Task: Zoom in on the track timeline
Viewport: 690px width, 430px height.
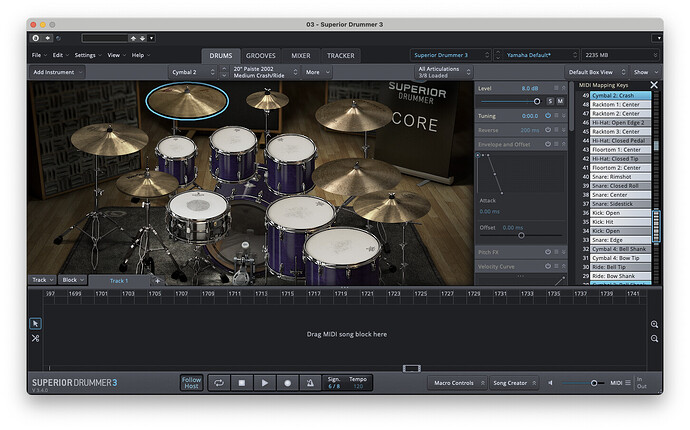Action: pyautogui.click(x=654, y=324)
